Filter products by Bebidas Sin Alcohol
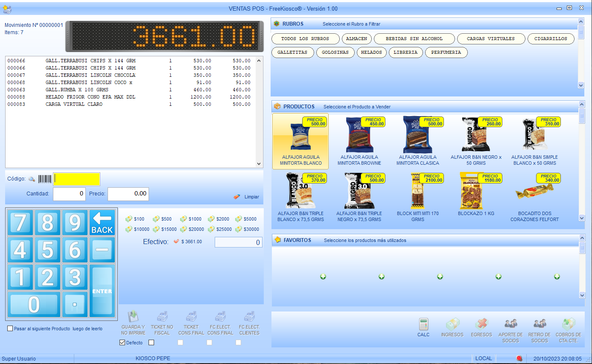The width and height of the screenshot is (592, 364). pos(414,39)
